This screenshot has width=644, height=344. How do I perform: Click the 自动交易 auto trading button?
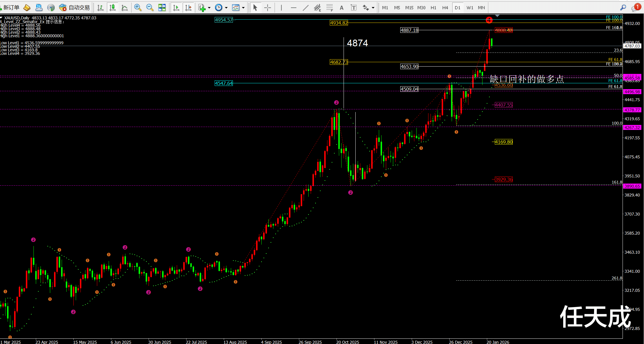(75, 8)
